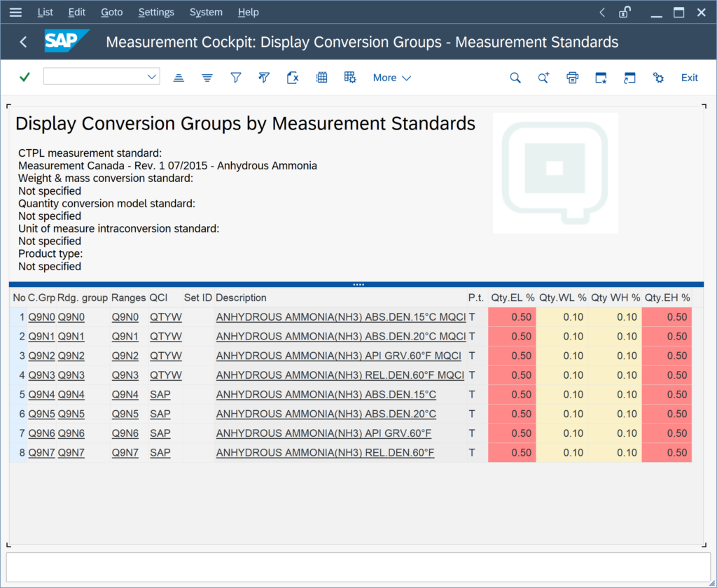
Task: Click Qty.EL % value 0.50 in row 1
Action: point(512,317)
